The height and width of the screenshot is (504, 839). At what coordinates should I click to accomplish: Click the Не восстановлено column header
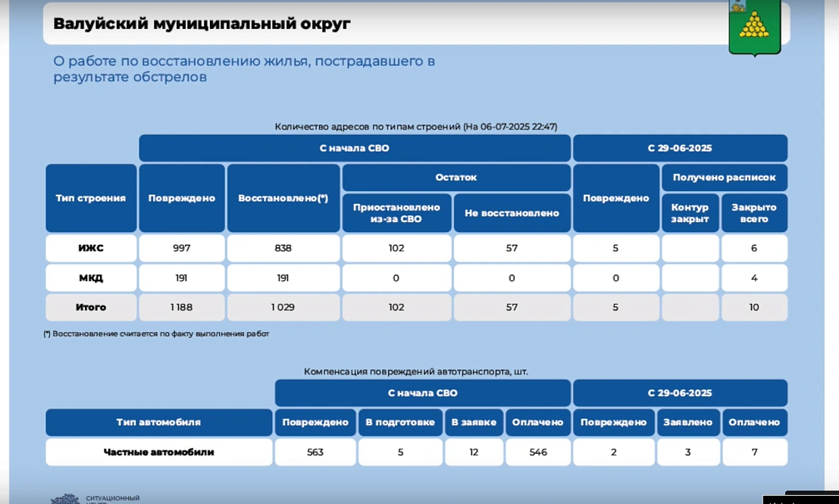(x=512, y=213)
